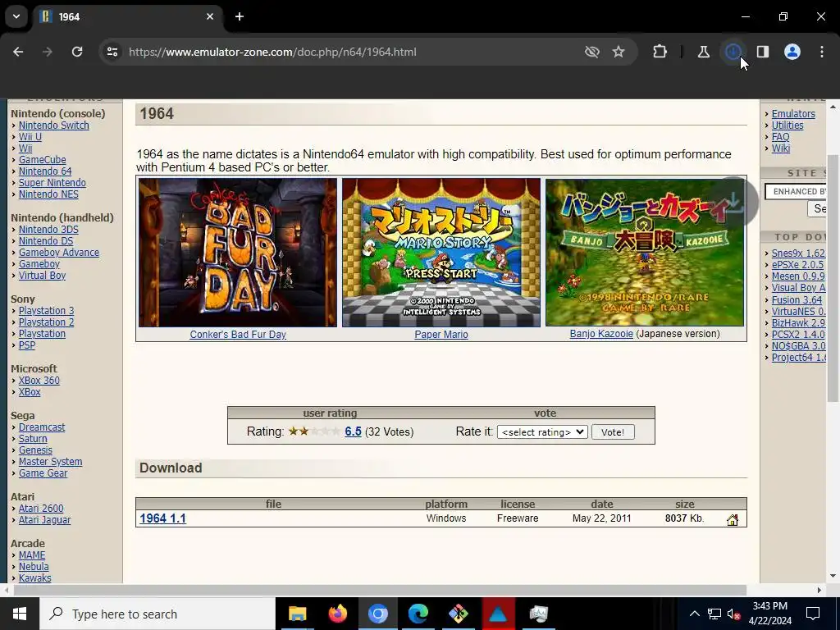The width and height of the screenshot is (840, 630).
Task: Show hidden system tray icons
Action: pyautogui.click(x=694, y=614)
